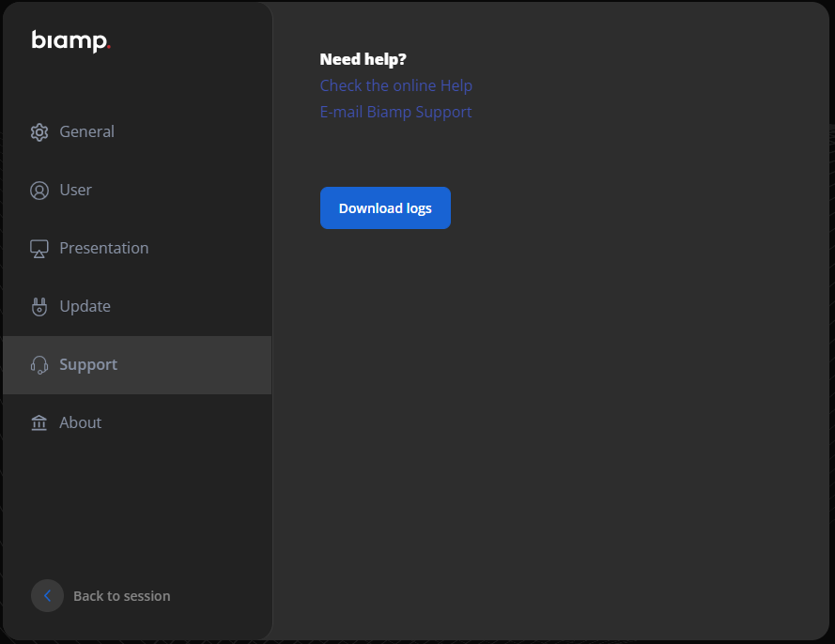Image resolution: width=835 pixels, height=644 pixels.
Task: Click the User profile icon
Action: pyautogui.click(x=39, y=190)
